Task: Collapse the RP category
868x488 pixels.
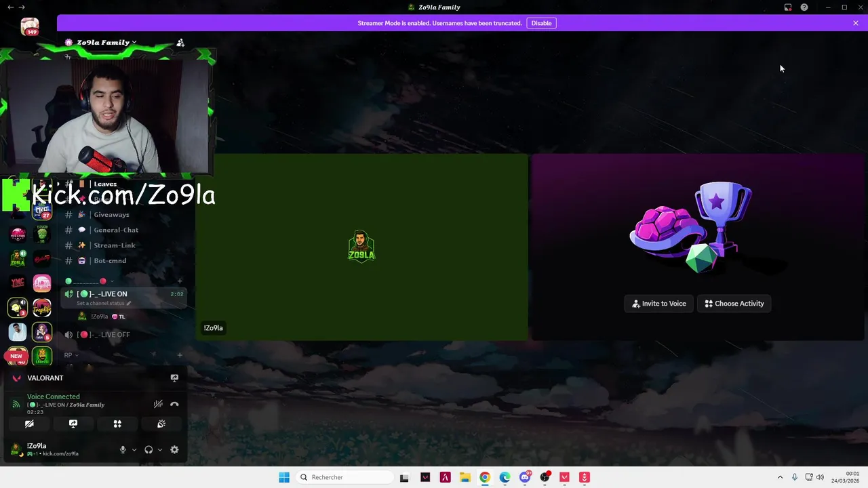Action: pos(71,355)
